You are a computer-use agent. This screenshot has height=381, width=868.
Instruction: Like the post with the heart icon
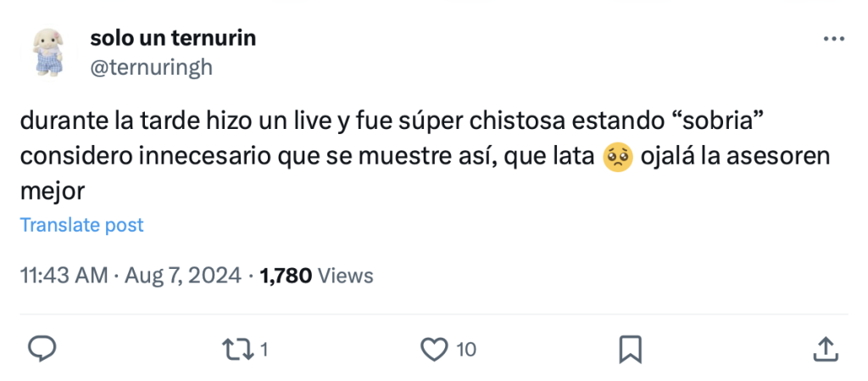[x=434, y=349]
